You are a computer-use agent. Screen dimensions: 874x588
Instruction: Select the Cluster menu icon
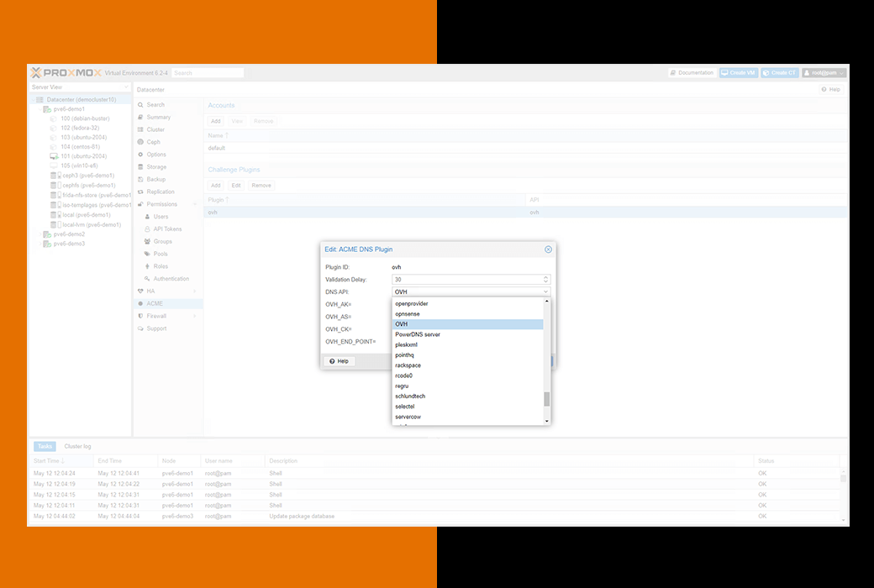pos(140,129)
